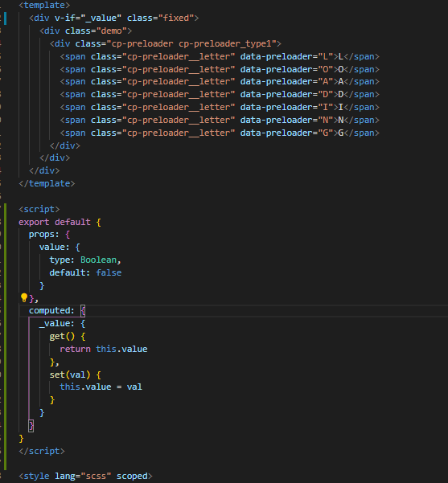This screenshot has height=483, width=448.
Task: Click the closing template tag
Action: tap(47, 183)
